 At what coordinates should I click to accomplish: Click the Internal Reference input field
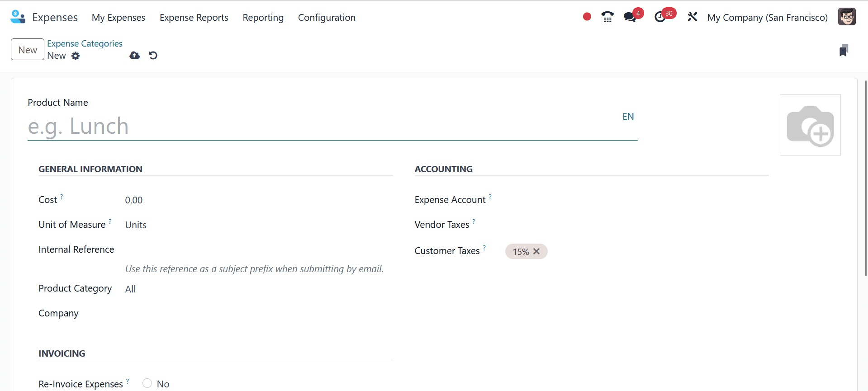click(259, 250)
